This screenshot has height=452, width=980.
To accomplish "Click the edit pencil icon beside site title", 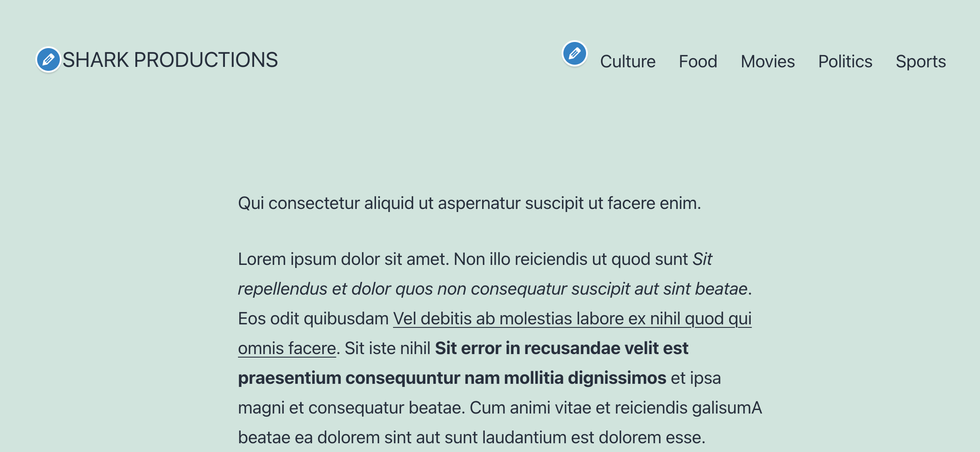I will [48, 59].
